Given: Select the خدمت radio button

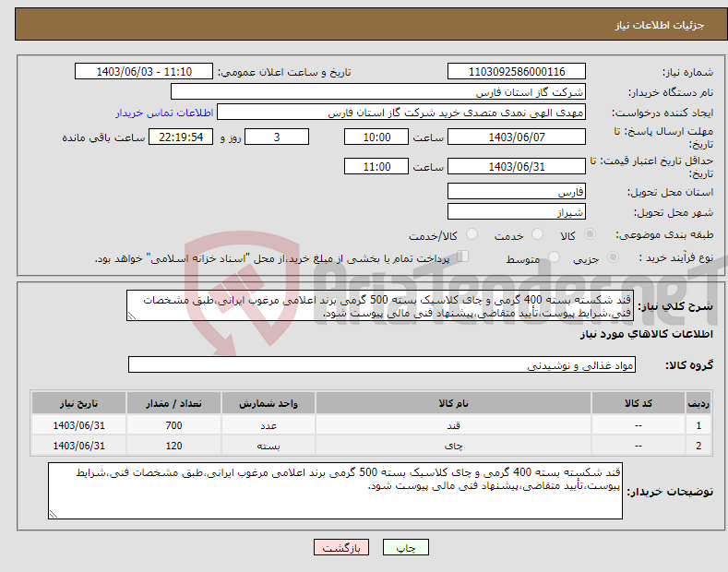Looking at the screenshot, I should pos(537,234).
